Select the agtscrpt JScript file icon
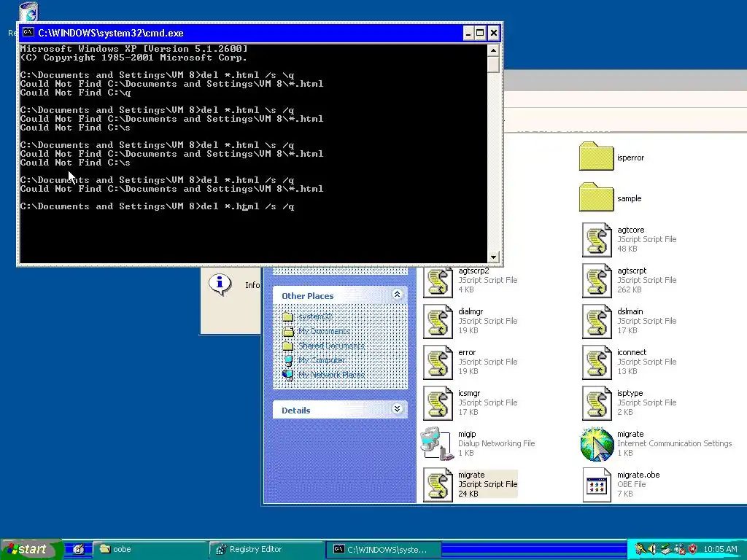The height and width of the screenshot is (560, 747). tap(597, 281)
